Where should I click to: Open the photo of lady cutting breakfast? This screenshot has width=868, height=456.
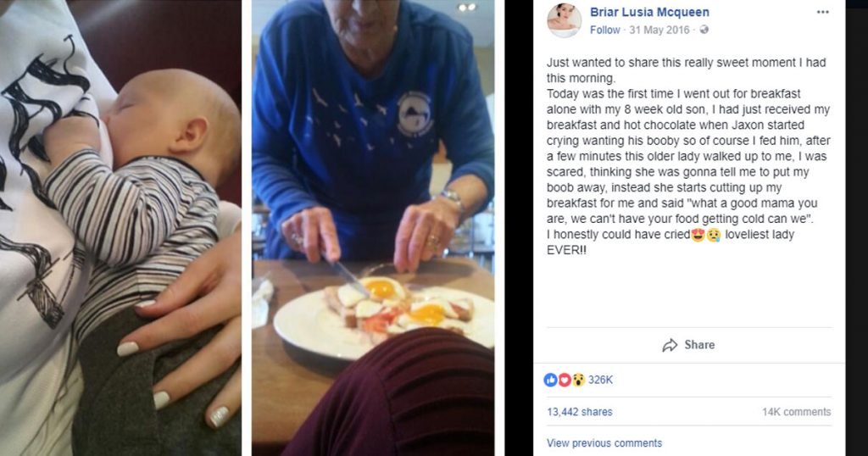tap(373, 228)
